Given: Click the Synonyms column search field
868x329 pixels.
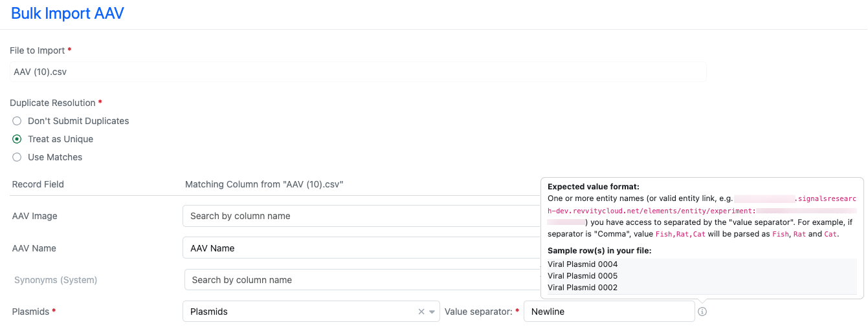Looking at the screenshot, I should pos(356,280).
